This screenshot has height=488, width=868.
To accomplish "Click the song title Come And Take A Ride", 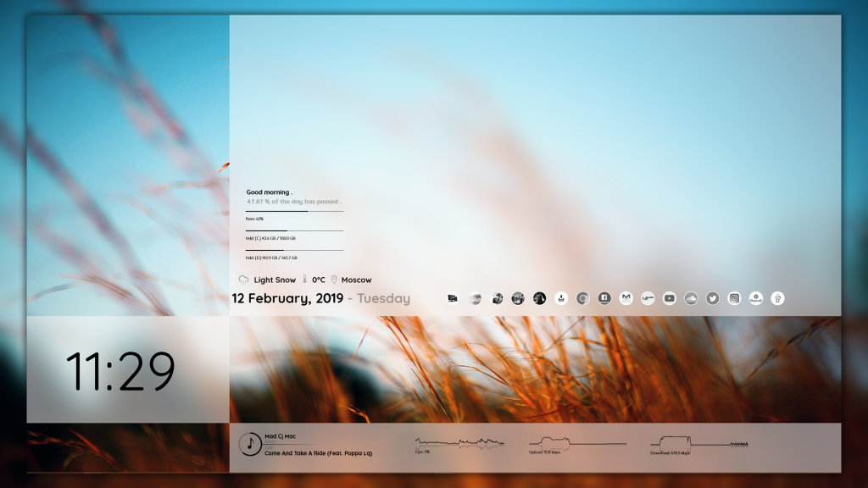I will [318, 453].
